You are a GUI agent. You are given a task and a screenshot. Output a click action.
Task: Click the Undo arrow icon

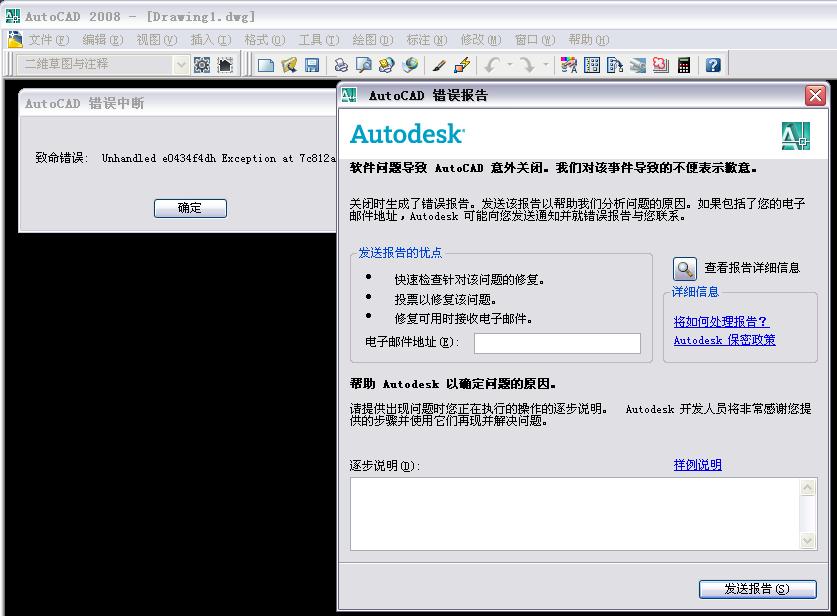coord(492,65)
